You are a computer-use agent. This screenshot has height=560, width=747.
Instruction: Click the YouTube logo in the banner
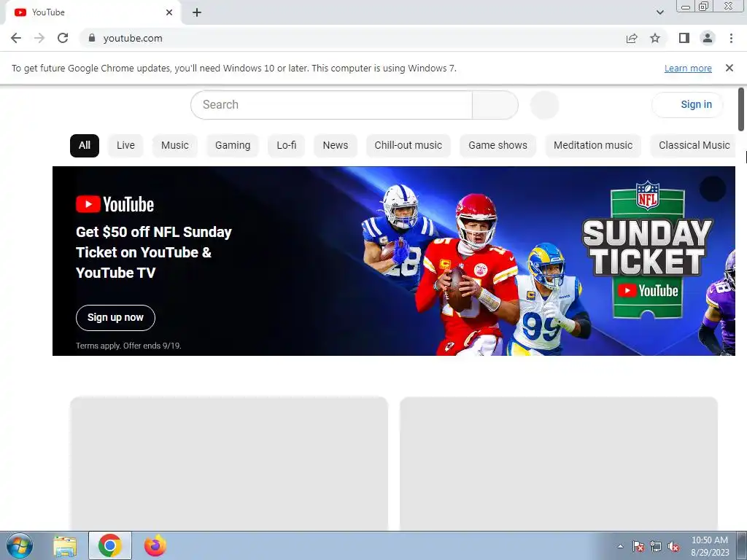point(115,204)
